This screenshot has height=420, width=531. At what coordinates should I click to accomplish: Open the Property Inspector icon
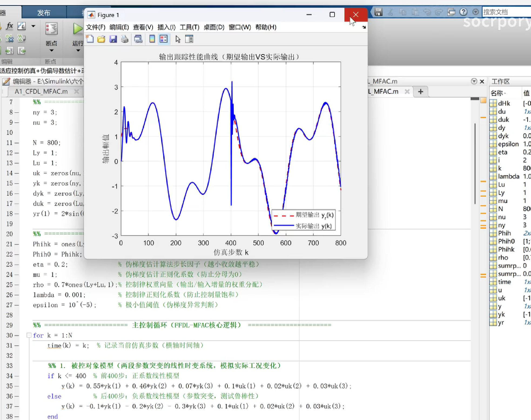point(189,39)
